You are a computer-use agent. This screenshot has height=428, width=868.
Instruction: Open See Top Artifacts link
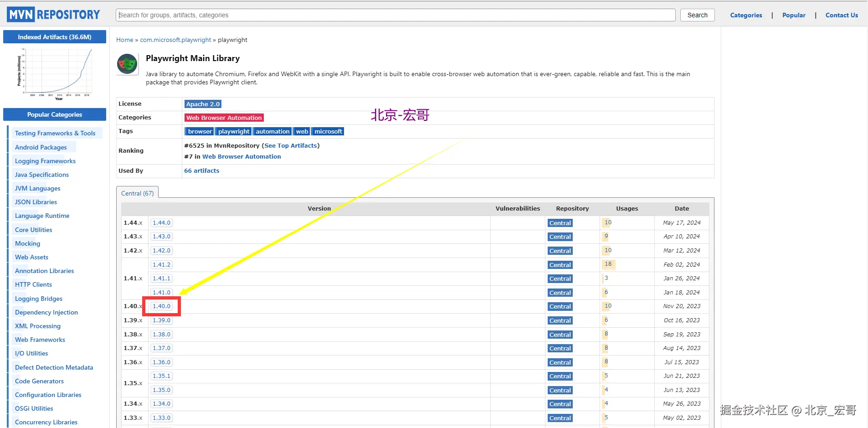click(x=291, y=146)
